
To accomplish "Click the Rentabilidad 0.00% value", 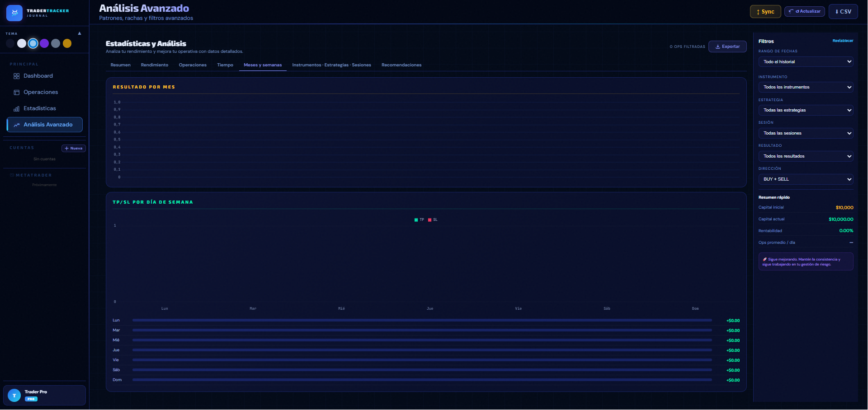I will (846, 231).
